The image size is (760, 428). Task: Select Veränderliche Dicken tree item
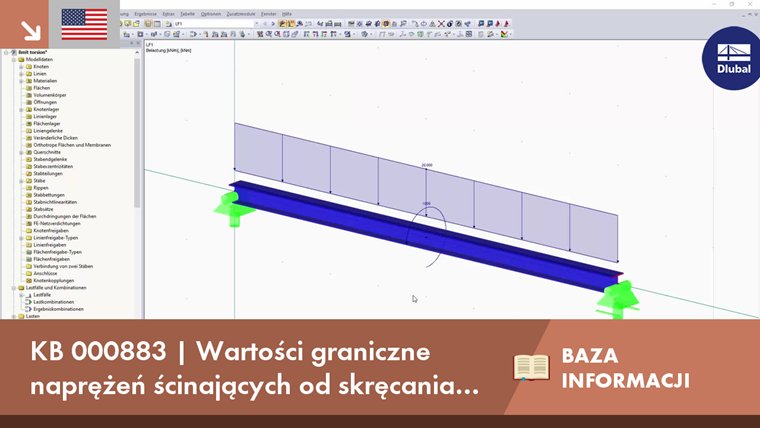[55, 138]
